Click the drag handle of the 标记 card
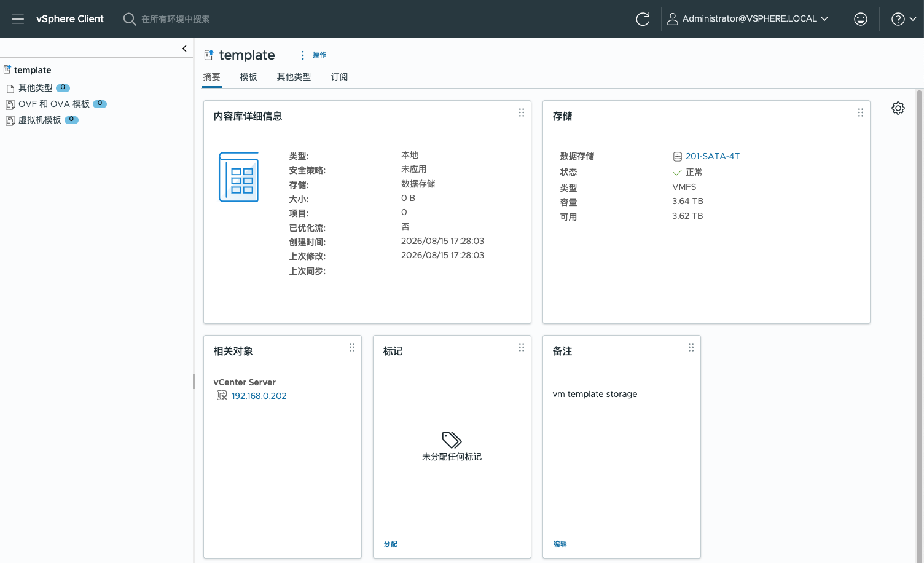924x563 pixels. (x=522, y=347)
